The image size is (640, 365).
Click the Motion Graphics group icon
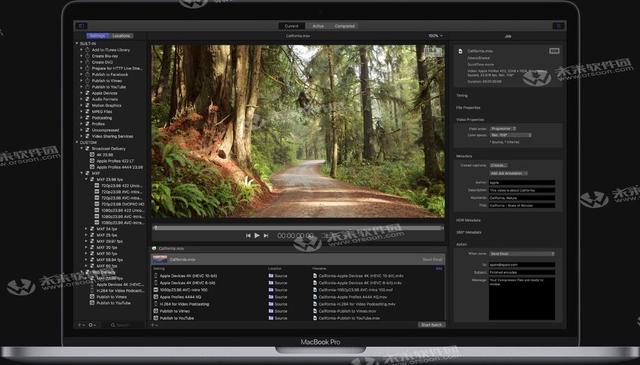coord(87,105)
